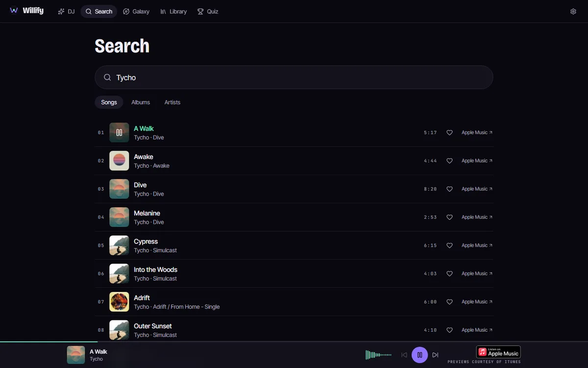
Task: Like the song Melanine
Action: [x=449, y=217]
